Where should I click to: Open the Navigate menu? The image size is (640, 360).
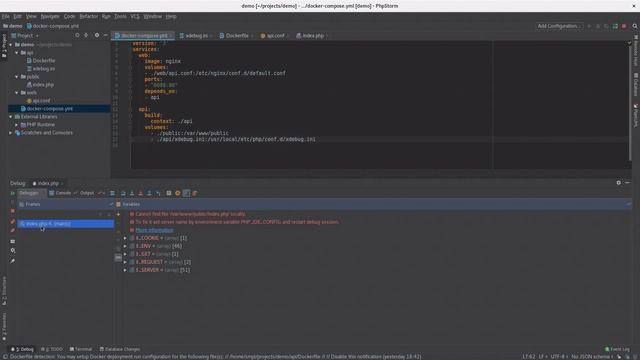click(50, 16)
